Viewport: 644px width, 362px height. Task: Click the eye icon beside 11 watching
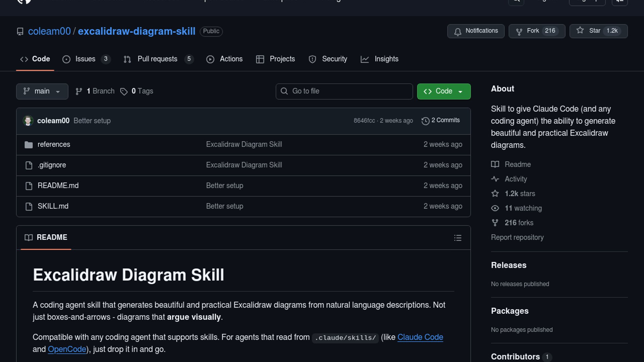[x=495, y=208]
